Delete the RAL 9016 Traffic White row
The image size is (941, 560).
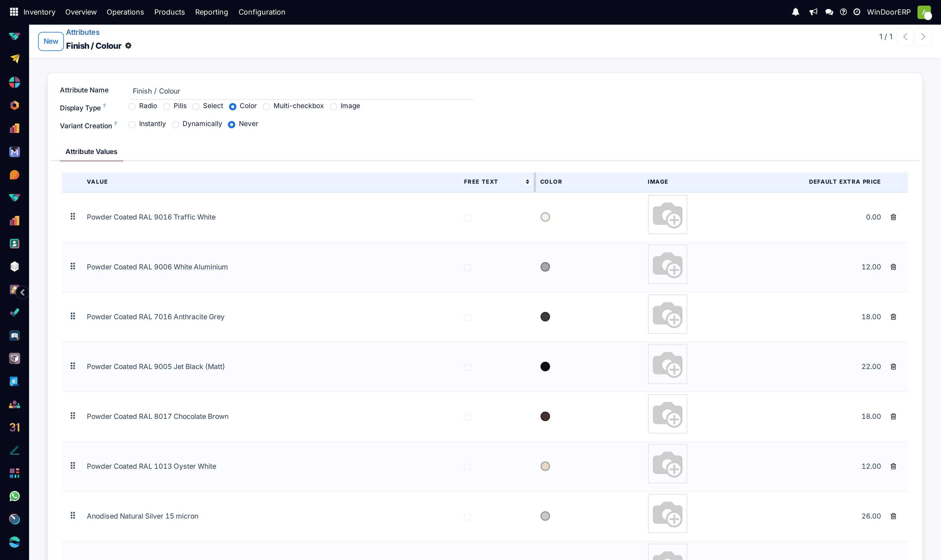pyautogui.click(x=893, y=217)
